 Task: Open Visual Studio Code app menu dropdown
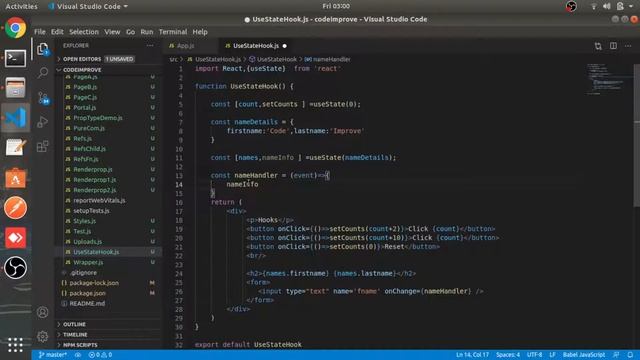point(88,7)
